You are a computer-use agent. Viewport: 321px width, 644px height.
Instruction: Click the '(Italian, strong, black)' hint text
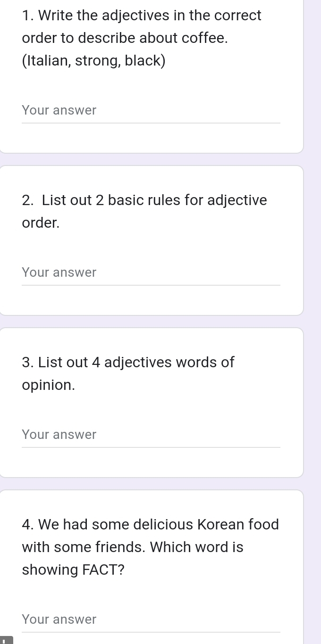tap(94, 61)
